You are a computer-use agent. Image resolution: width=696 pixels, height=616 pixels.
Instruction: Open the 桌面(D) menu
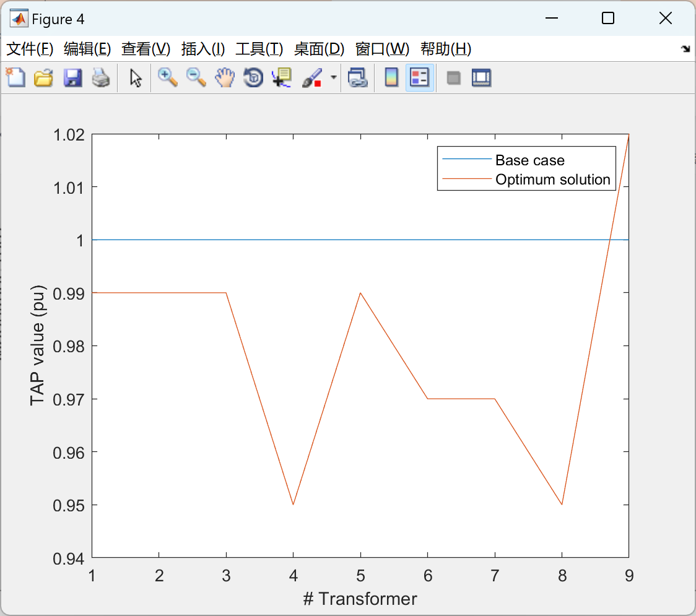pyautogui.click(x=319, y=49)
